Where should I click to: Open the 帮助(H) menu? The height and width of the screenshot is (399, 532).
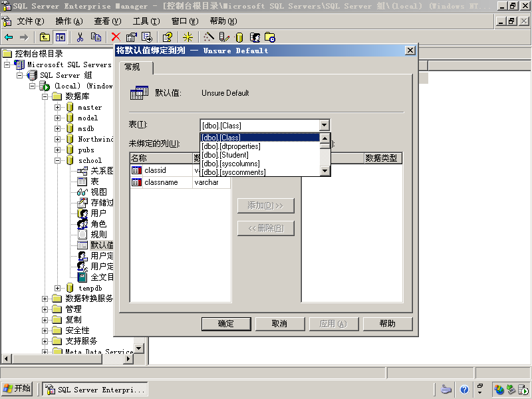tap(223, 21)
